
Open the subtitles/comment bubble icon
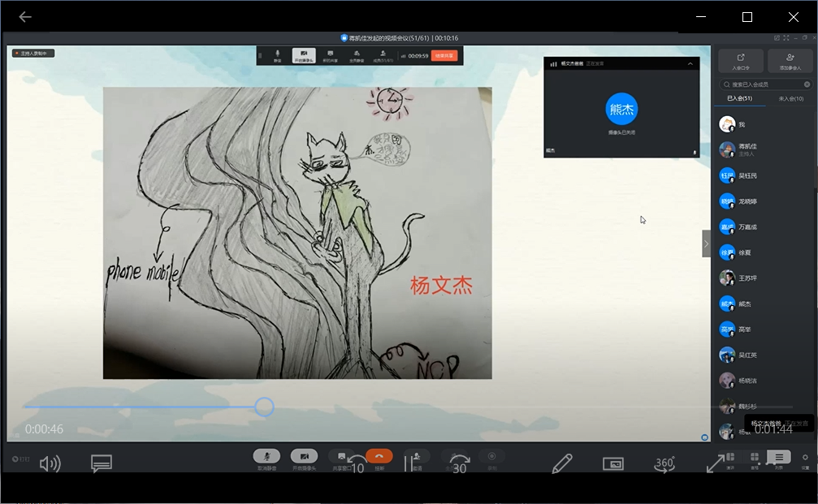tap(102, 463)
